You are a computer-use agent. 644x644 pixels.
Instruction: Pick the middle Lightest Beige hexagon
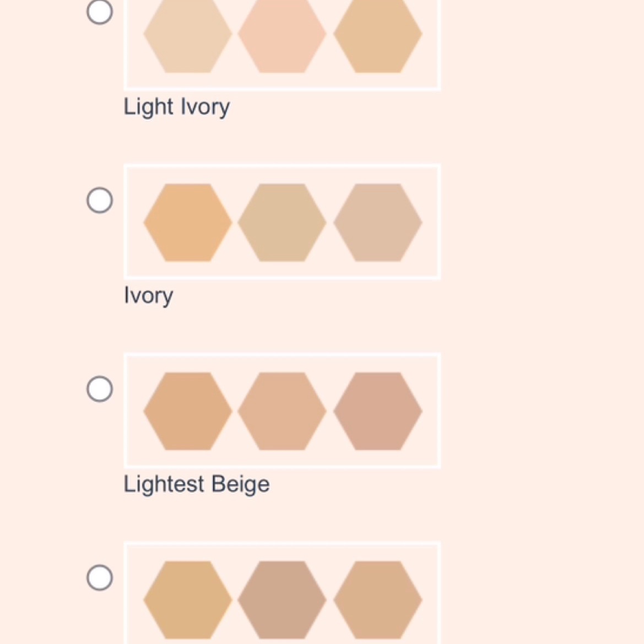(282, 412)
